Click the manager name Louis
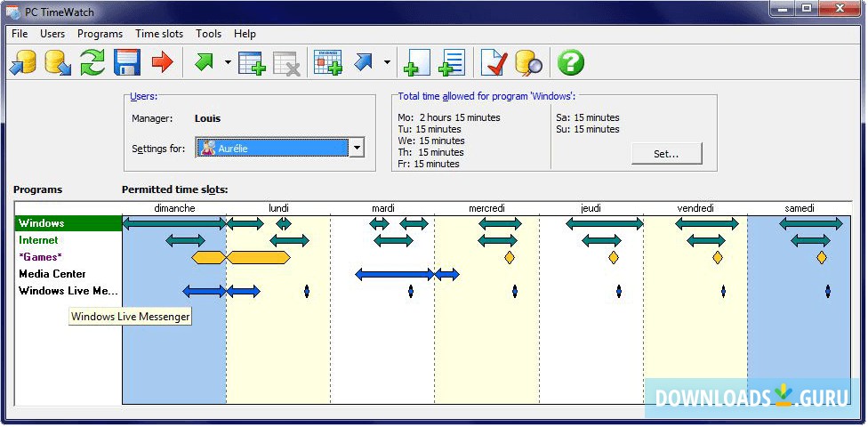 (207, 118)
